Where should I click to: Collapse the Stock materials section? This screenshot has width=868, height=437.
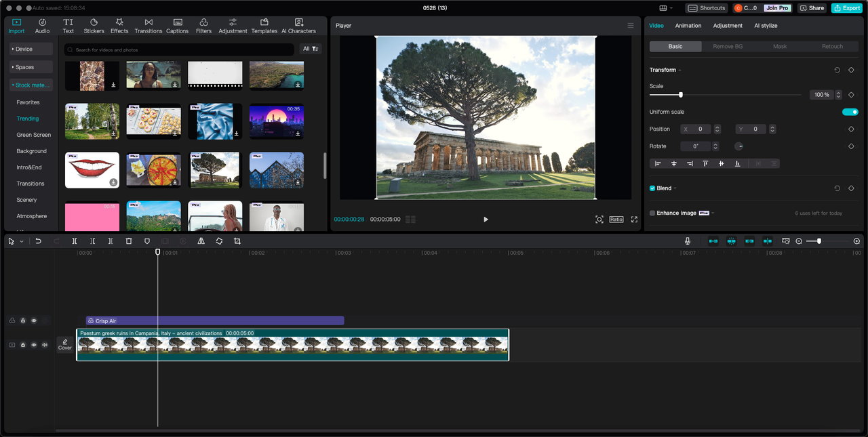31,85
